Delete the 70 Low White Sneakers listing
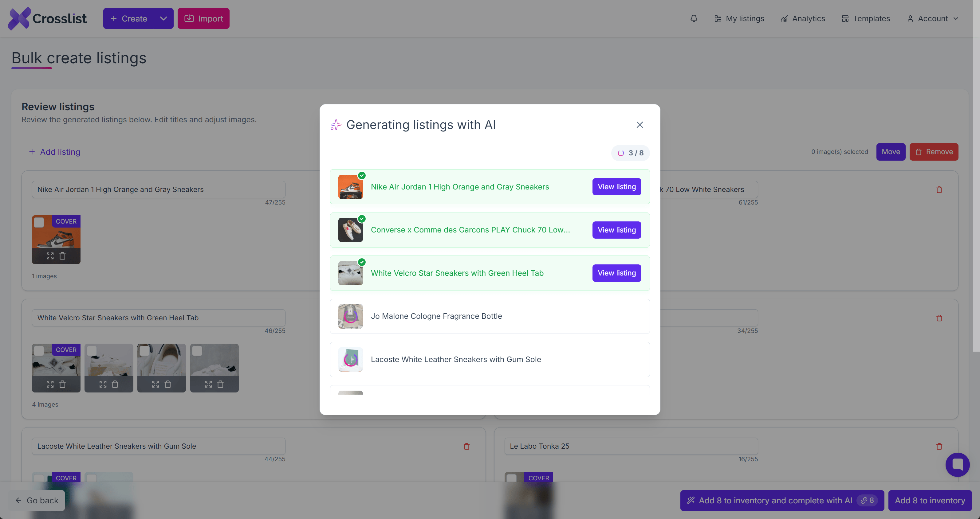The width and height of the screenshot is (980, 519). (x=939, y=189)
